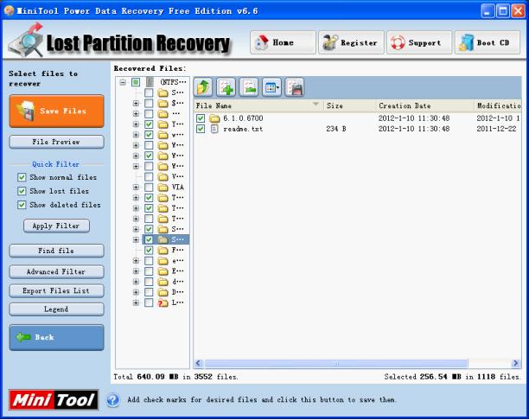The width and height of the screenshot is (529, 420).
Task: Click the Apply Filter button
Action: pos(57,226)
